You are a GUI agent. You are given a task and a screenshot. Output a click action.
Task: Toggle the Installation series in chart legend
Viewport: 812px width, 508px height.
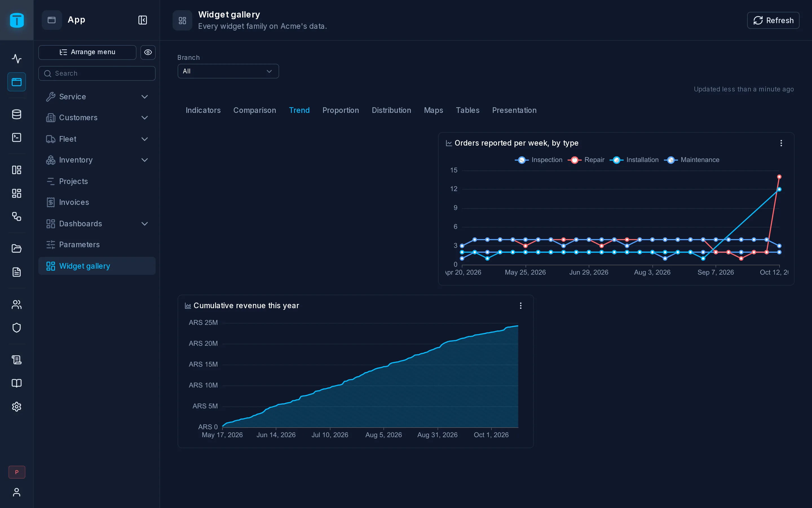(634, 160)
